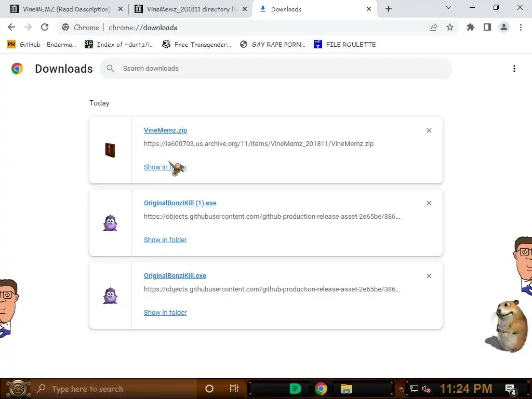Close the VineMemz_201811 directory listing tab
This screenshot has width=532, height=399.
click(x=245, y=9)
